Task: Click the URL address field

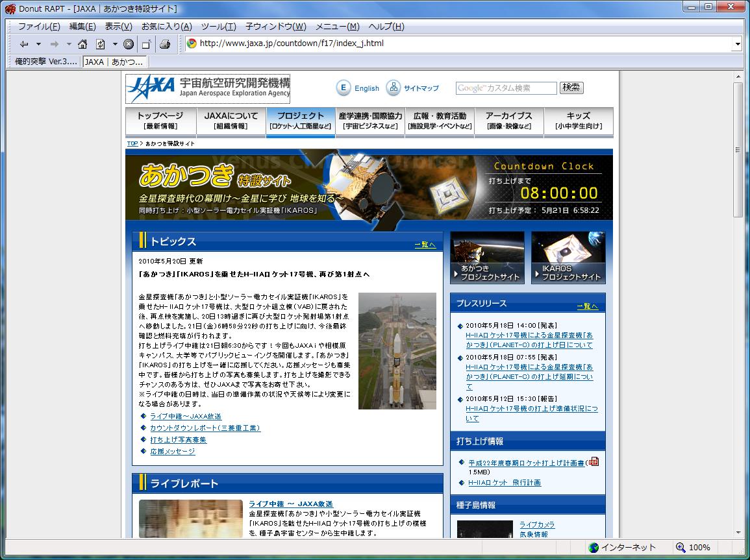Action: click(x=459, y=43)
